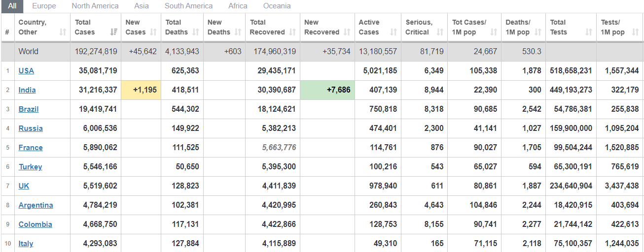Sort by New Cases arrows icon
Viewport: 644px width, 252px height.
click(x=153, y=32)
